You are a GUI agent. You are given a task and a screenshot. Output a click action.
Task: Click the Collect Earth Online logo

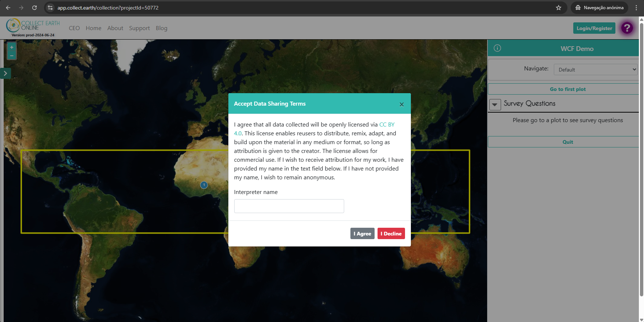coord(33,28)
